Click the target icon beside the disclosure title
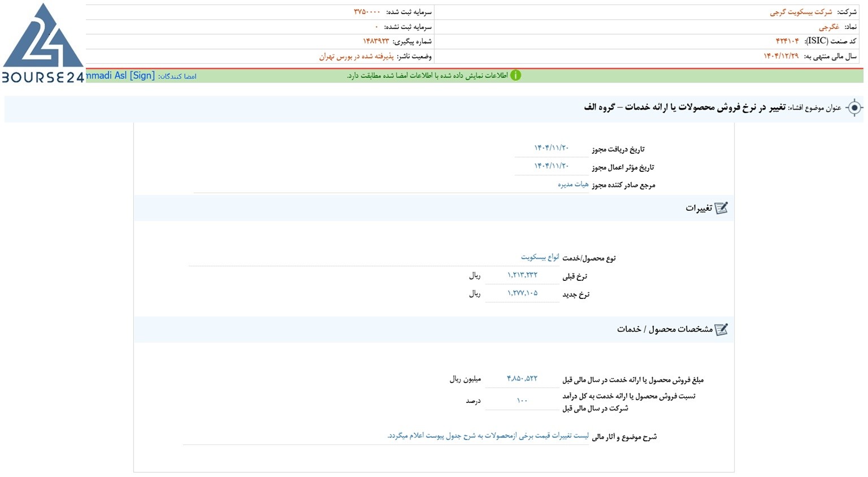868x477 pixels. click(854, 107)
